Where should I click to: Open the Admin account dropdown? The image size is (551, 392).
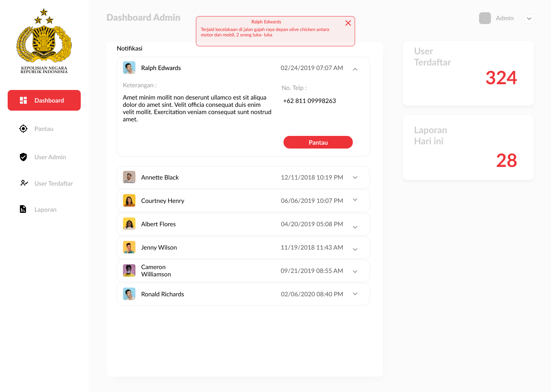[529, 18]
